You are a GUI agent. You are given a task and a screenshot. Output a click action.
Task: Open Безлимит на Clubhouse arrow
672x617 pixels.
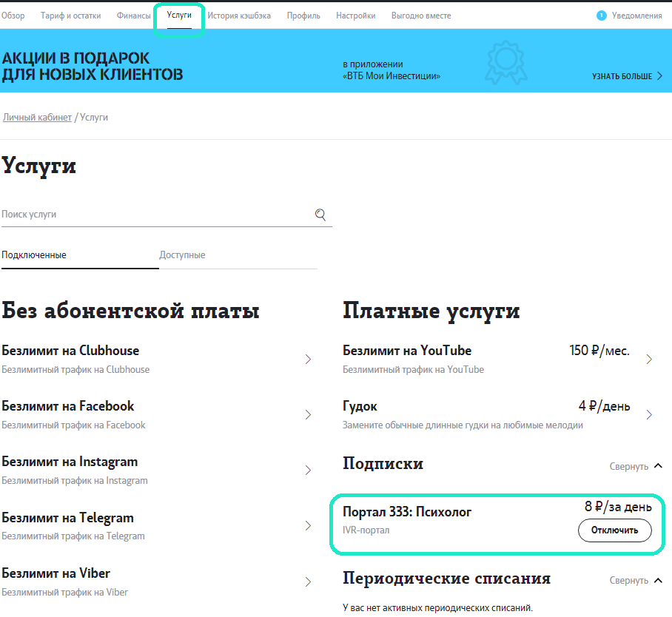(309, 360)
